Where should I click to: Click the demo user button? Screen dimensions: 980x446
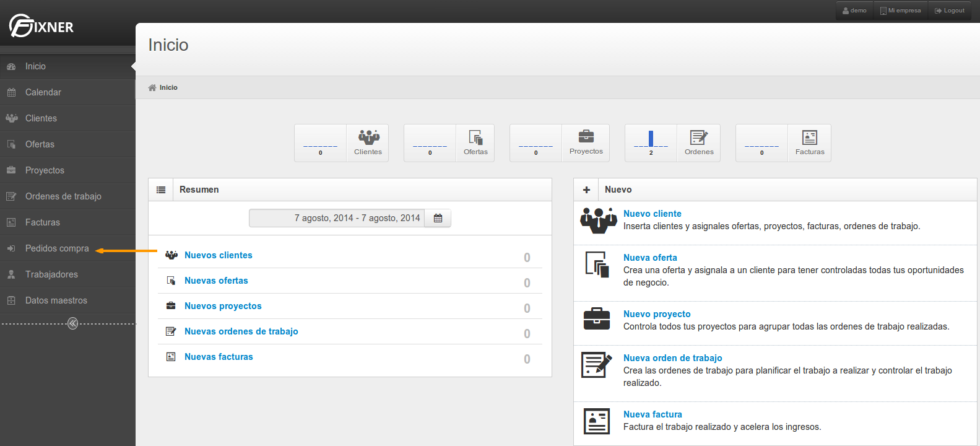pyautogui.click(x=854, y=11)
